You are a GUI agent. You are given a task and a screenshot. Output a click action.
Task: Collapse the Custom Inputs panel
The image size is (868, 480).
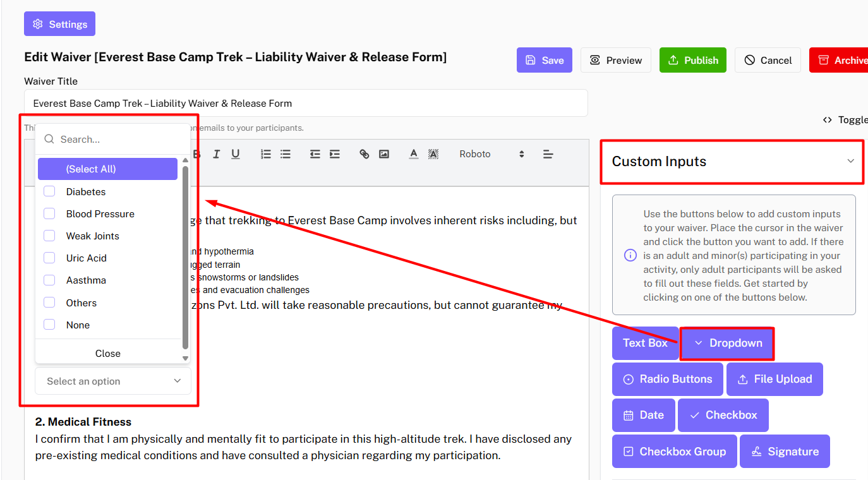pos(850,162)
